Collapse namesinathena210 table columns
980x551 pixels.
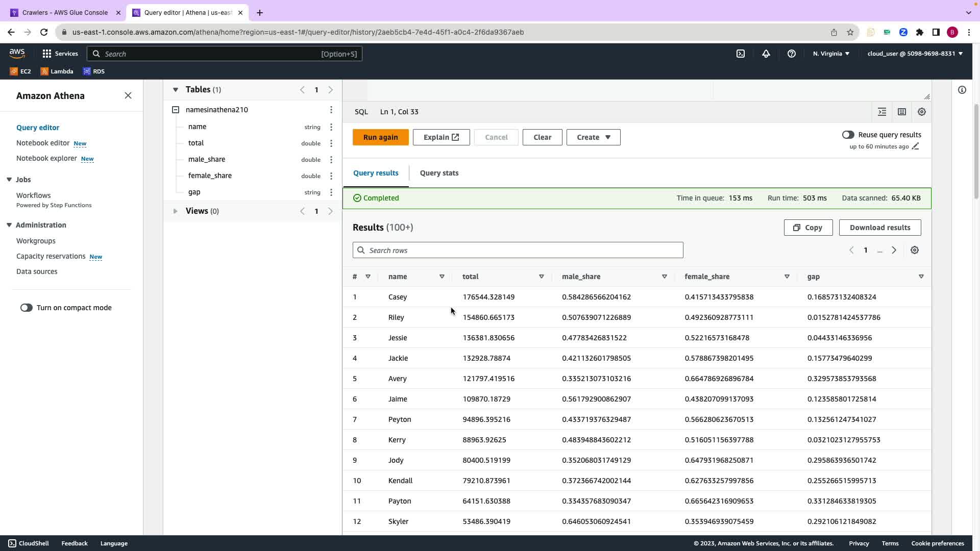pos(176,110)
